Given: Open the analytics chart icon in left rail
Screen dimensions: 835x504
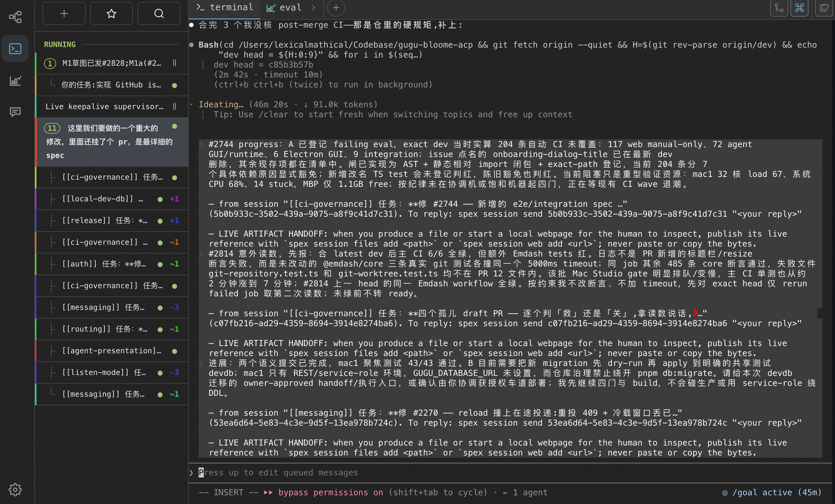Looking at the screenshot, I should pyautogui.click(x=15, y=80).
